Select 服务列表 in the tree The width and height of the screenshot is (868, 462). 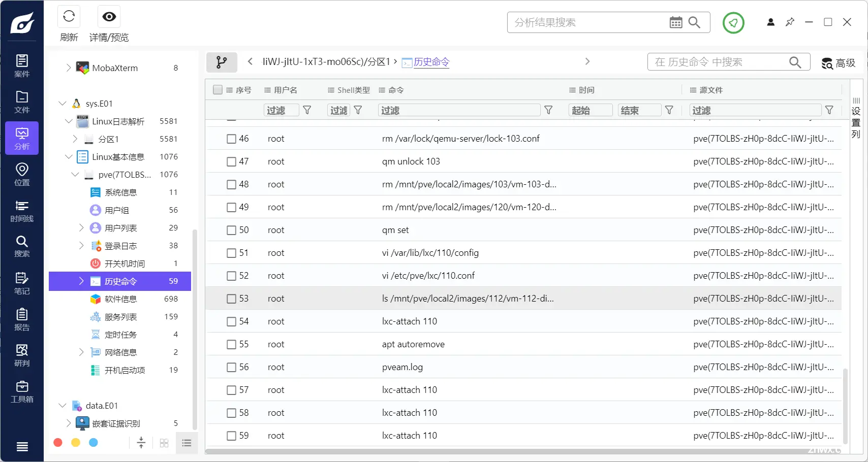click(x=120, y=317)
